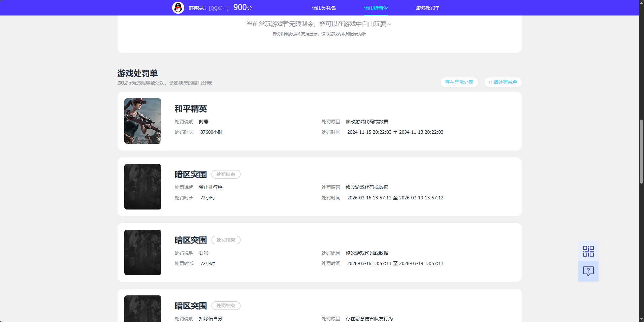Switch to 游戏处罚单 tab
Screen dimensions: 644x322
[x=428, y=8]
